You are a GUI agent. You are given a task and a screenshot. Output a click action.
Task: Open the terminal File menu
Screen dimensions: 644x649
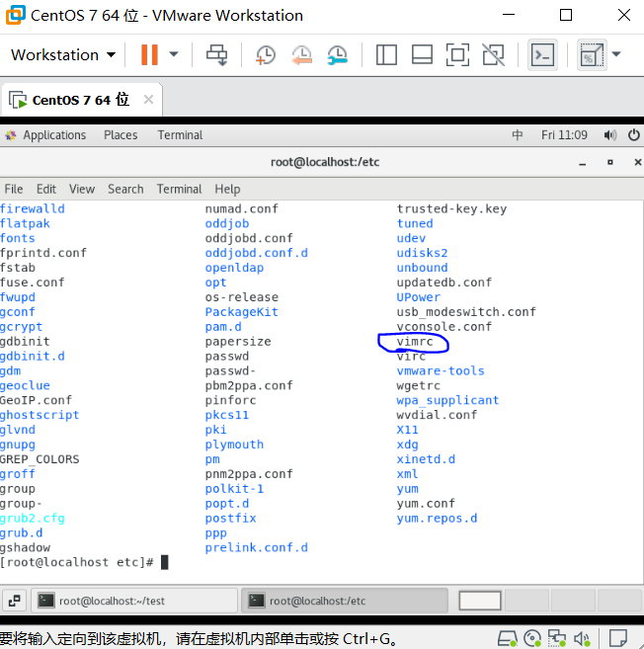14,189
